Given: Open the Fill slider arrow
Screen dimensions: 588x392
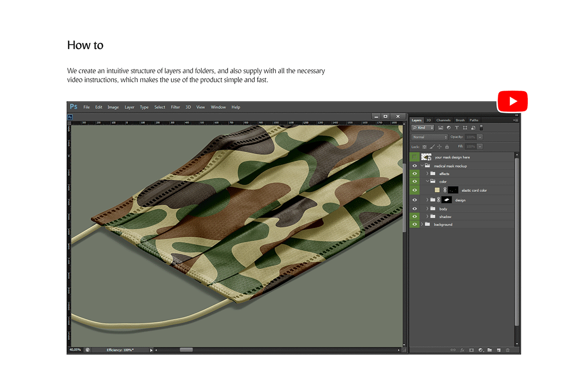Looking at the screenshot, I should pyautogui.click(x=480, y=146).
